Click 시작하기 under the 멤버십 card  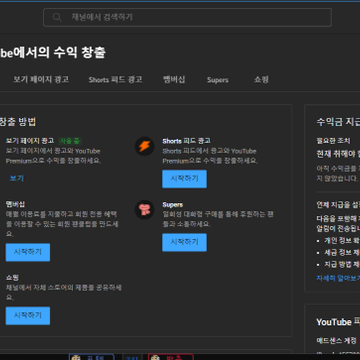tap(28, 252)
